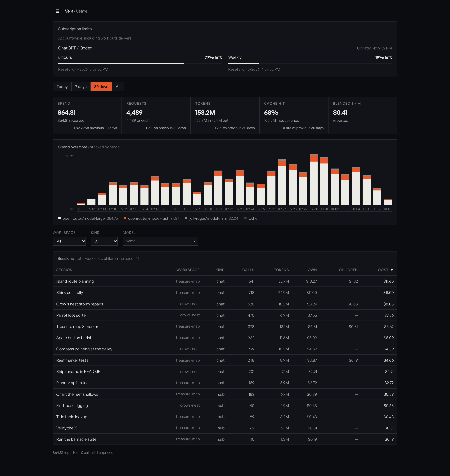Toggle the Other legend swatch
Image resolution: width=450 pixels, height=476 pixels.
[245, 218]
